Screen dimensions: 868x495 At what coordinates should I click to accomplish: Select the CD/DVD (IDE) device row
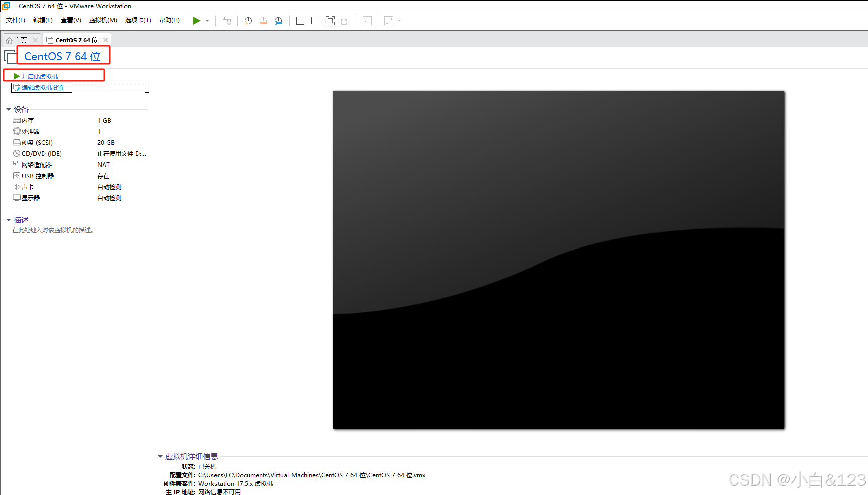pos(80,154)
